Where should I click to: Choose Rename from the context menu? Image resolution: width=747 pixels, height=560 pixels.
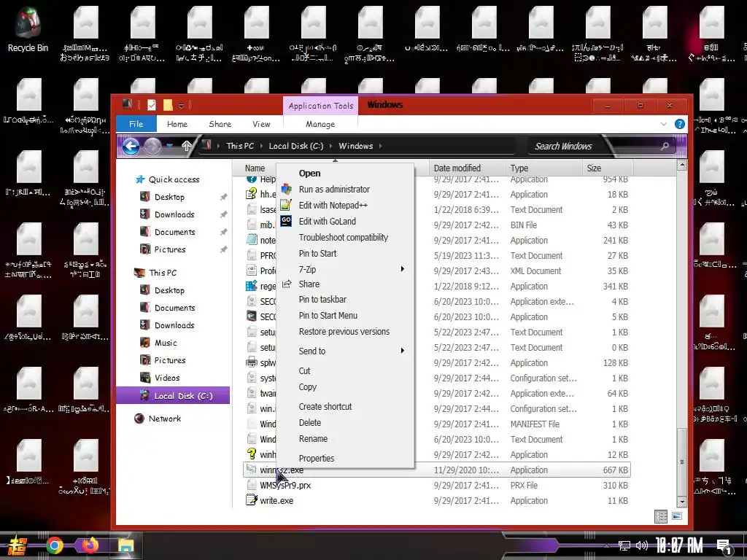pyautogui.click(x=313, y=438)
